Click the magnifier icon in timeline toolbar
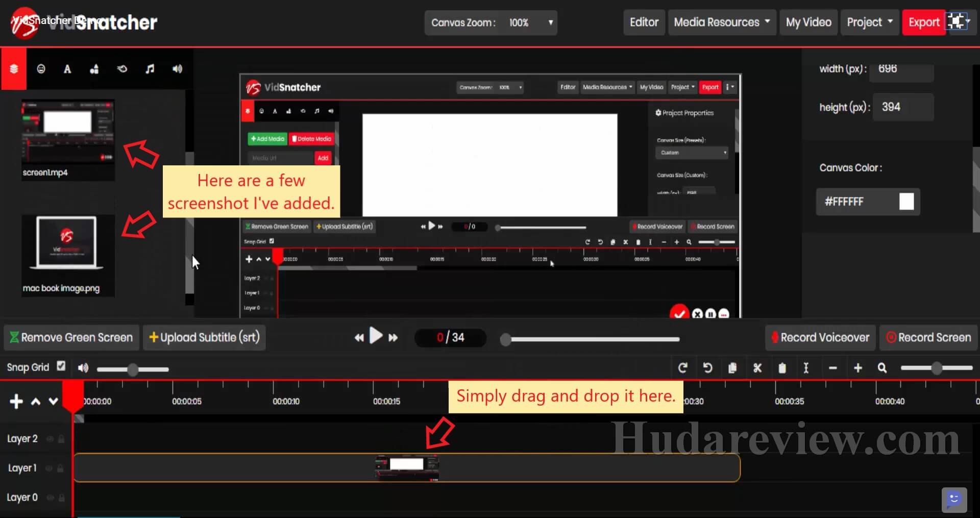Image resolution: width=980 pixels, height=518 pixels. [882, 368]
